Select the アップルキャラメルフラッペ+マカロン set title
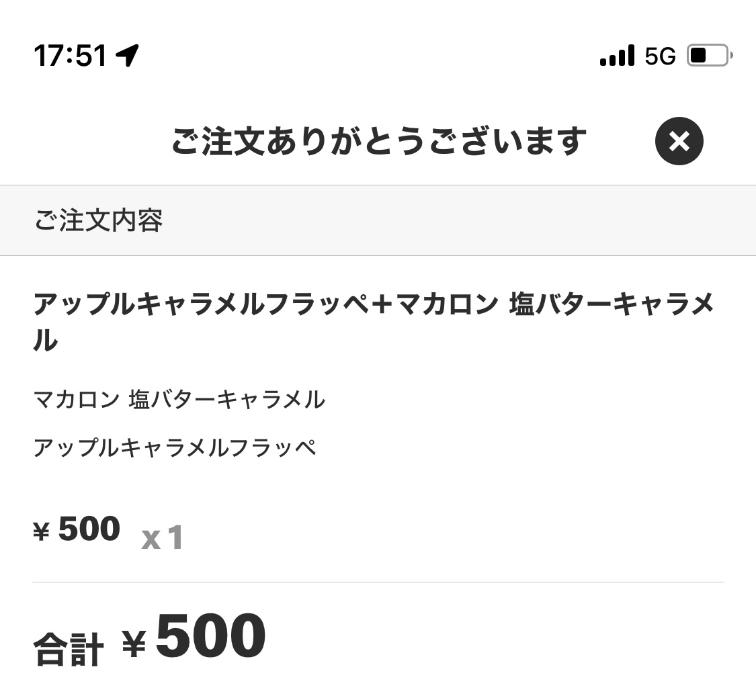Viewport: 756px width, 700px height. pyautogui.click(x=374, y=322)
